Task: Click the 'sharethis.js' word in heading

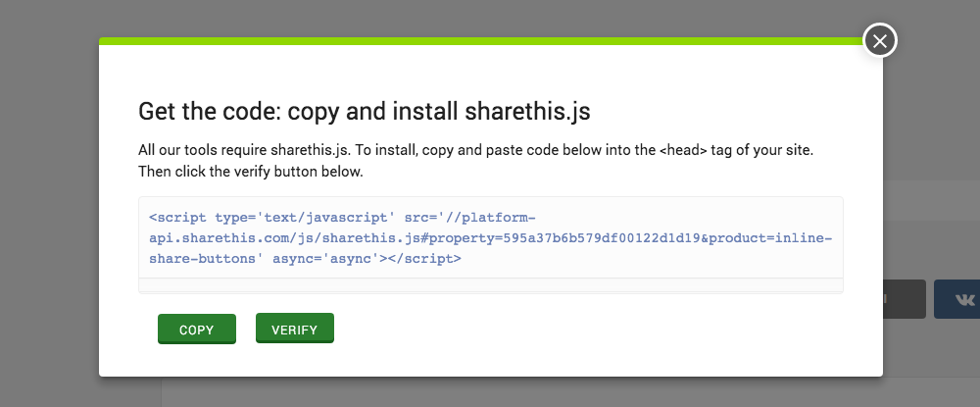Action: [x=528, y=112]
